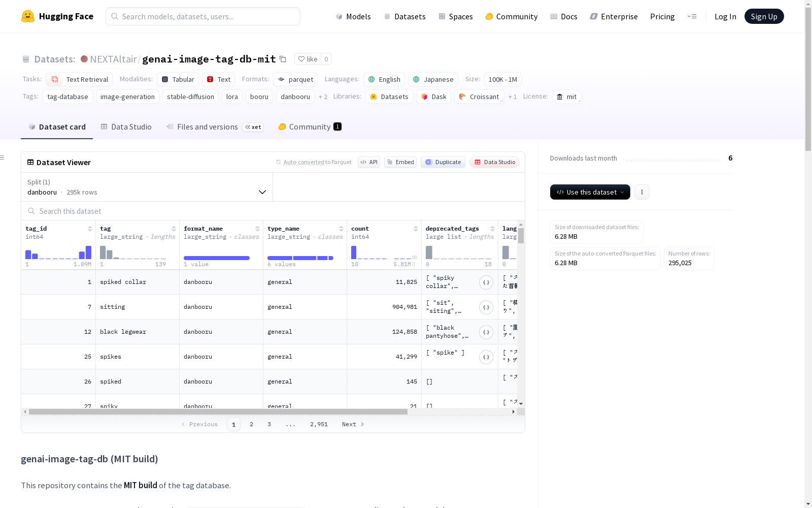Expand JSON cell for spike deprecated tags
The image size is (812, 508).
click(x=486, y=357)
